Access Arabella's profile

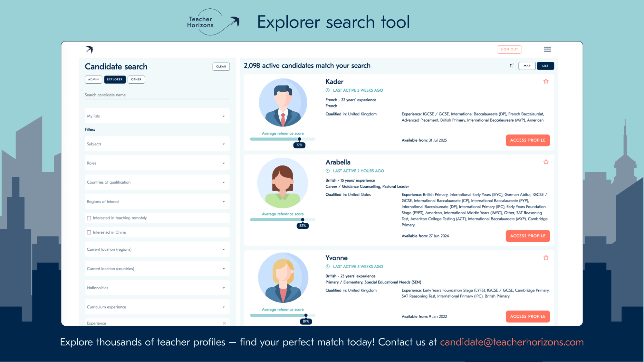pos(528,236)
